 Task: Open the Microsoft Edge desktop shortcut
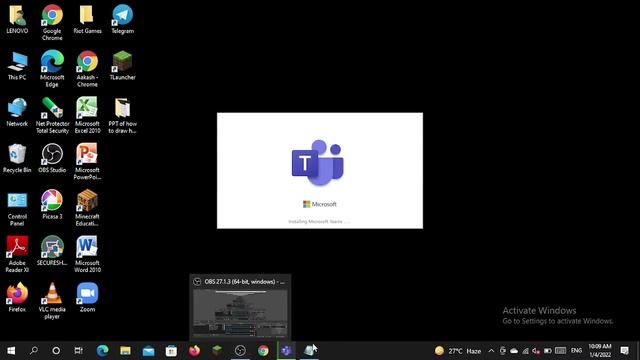52,69
